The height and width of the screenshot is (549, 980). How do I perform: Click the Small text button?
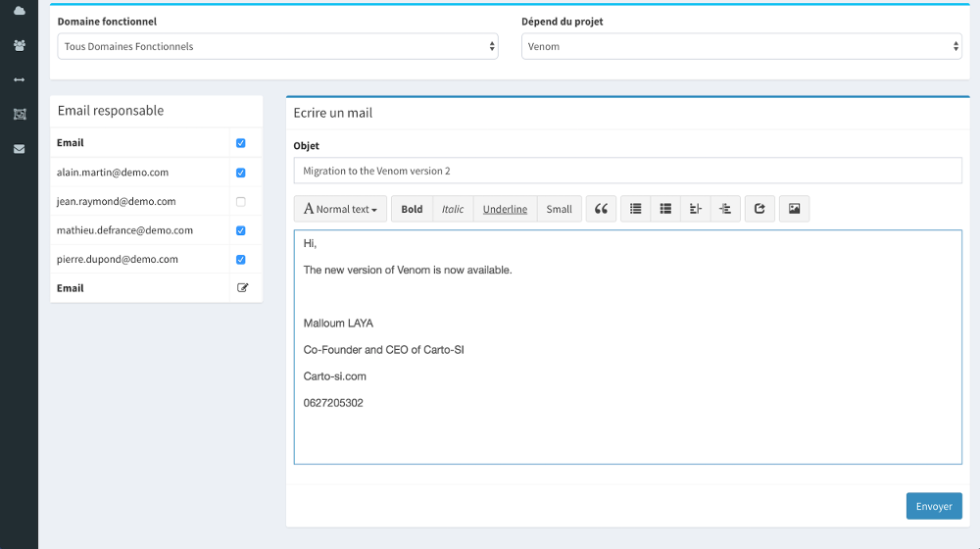click(559, 209)
